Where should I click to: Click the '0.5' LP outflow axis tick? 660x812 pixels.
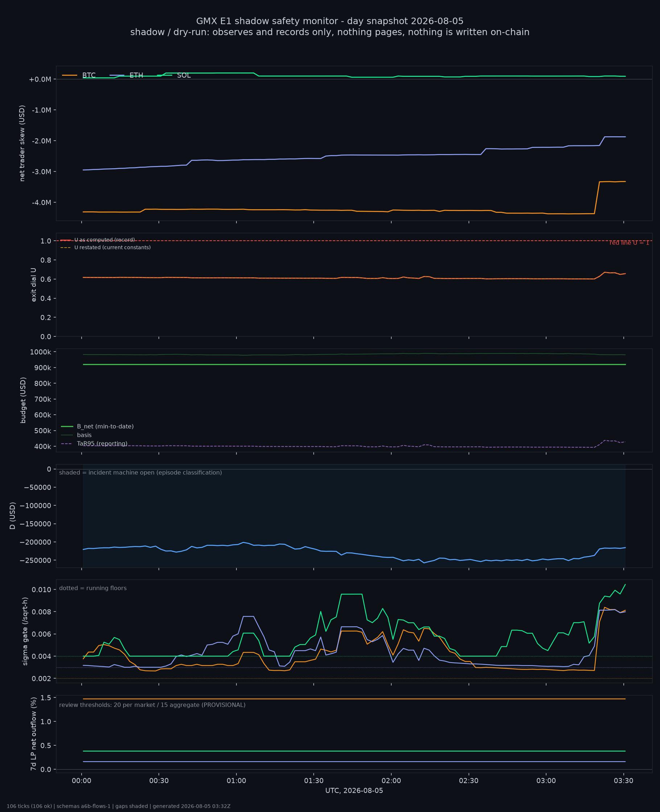tap(46, 746)
